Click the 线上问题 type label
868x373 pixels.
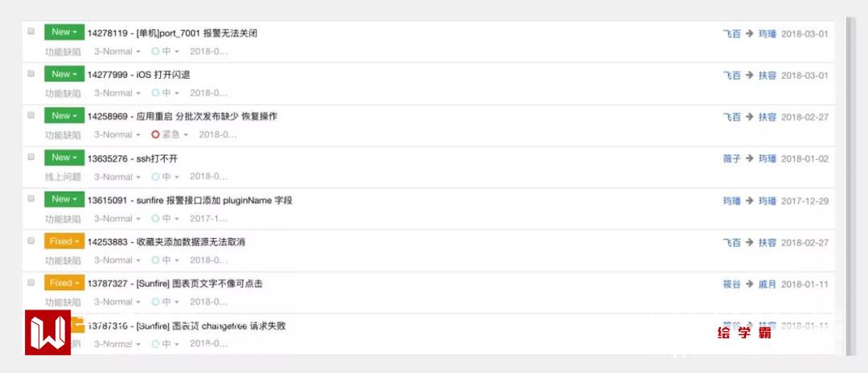pyautogui.click(x=63, y=177)
